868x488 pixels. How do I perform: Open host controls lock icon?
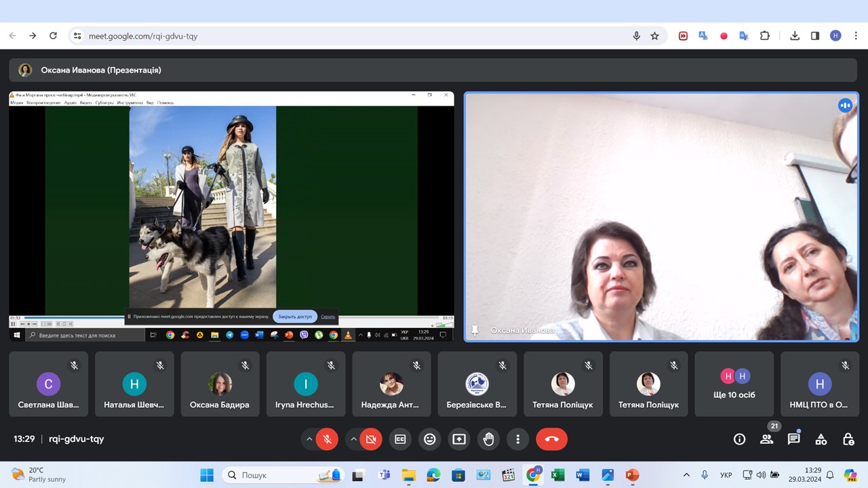tap(848, 439)
